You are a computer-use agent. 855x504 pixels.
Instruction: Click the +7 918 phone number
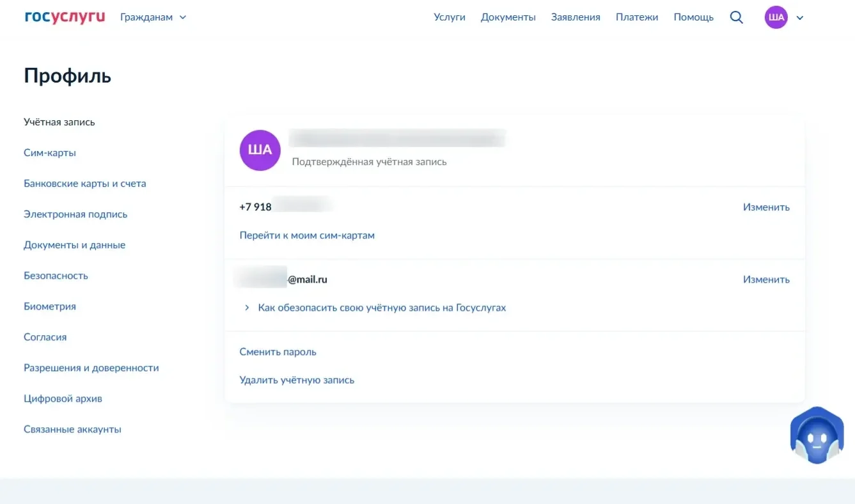coord(286,207)
